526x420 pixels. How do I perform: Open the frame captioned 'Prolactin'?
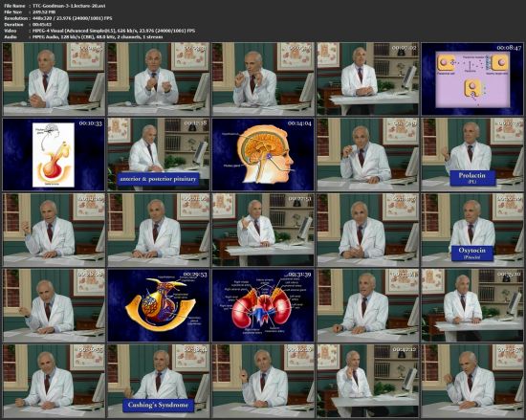(472, 154)
